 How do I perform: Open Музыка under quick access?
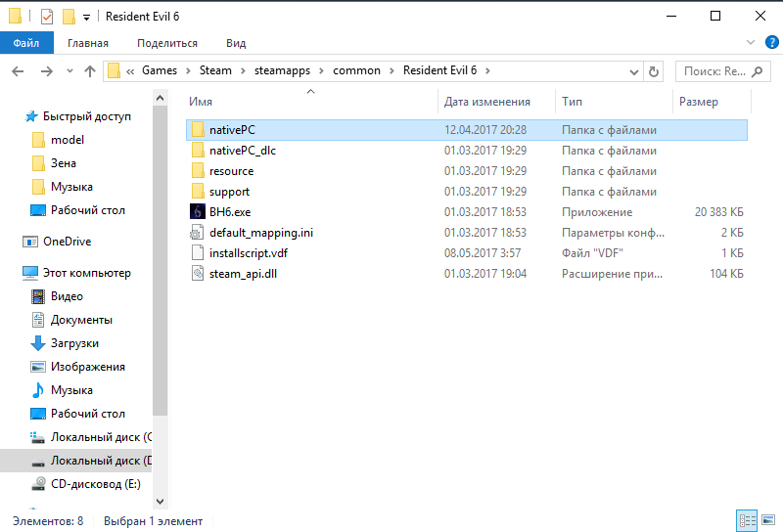(63, 187)
